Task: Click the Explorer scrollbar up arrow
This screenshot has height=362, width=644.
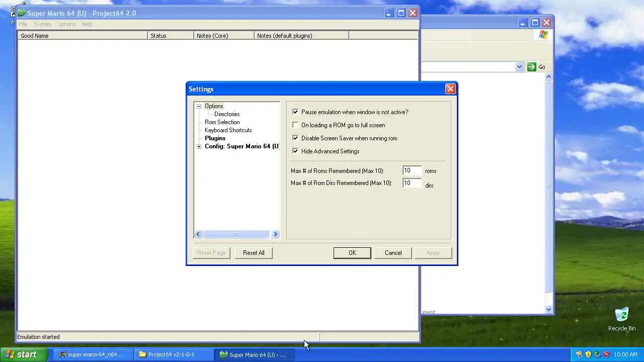Action: [549, 77]
